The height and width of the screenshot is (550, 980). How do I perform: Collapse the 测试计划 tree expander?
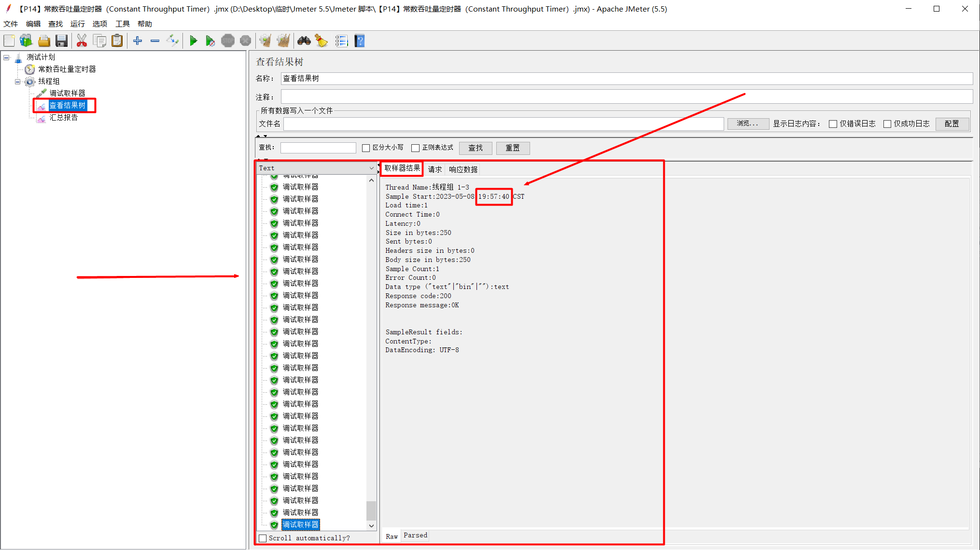pos(6,57)
